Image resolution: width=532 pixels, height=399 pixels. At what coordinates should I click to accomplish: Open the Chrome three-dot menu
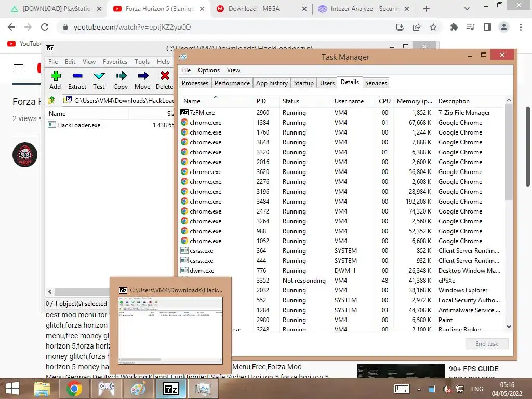[x=521, y=27]
